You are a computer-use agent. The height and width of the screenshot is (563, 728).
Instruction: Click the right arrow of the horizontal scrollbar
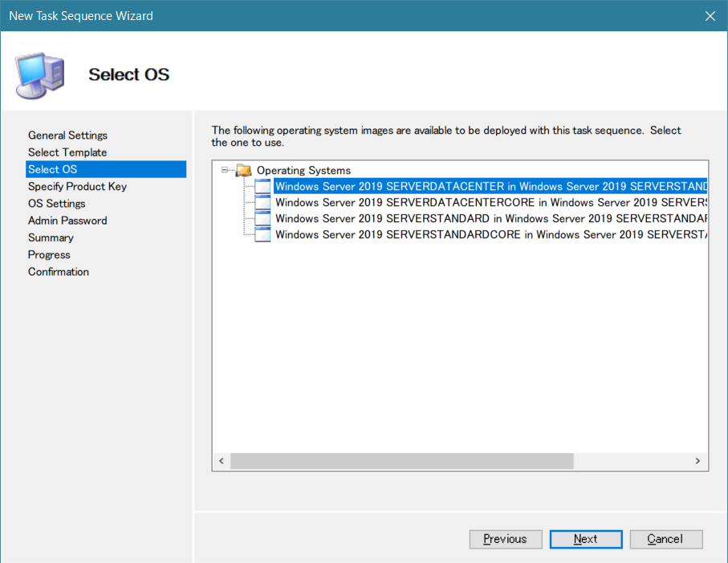(697, 460)
